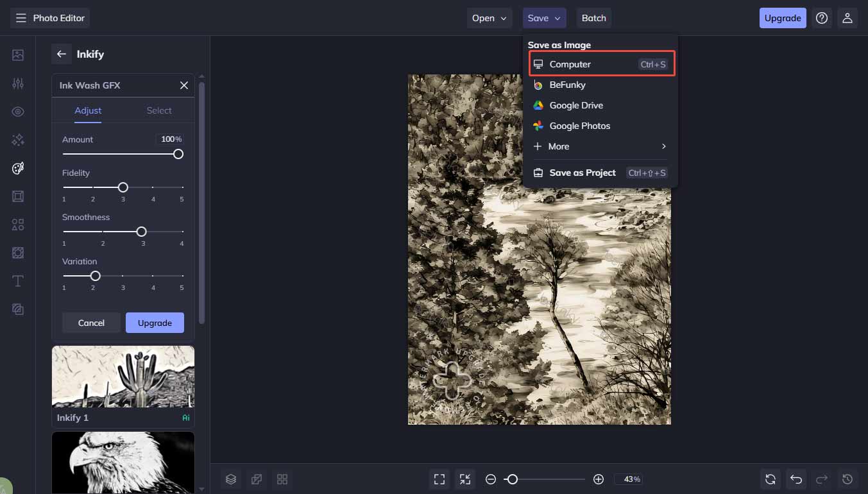The image size is (868, 494).
Task: Switch to the Select tab
Action: 159,110
